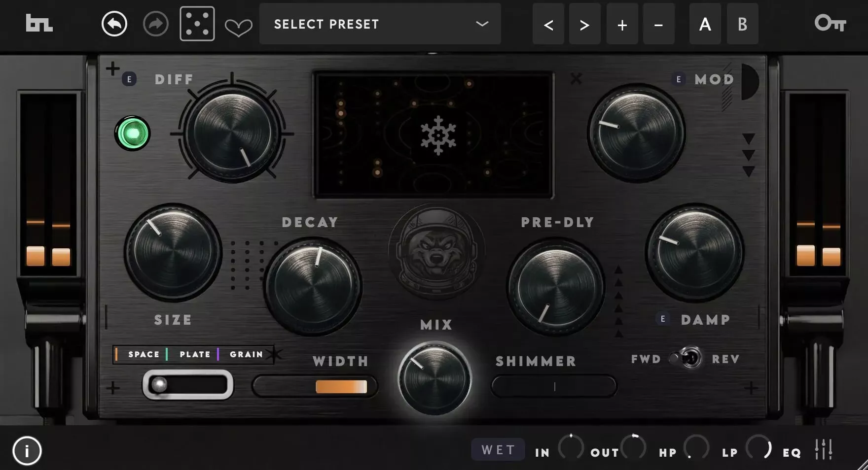Image resolution: width=868 pixels, height=470 pixels.
Task: Toggle the green enable button near DIFF
Action: coord(133,134)
